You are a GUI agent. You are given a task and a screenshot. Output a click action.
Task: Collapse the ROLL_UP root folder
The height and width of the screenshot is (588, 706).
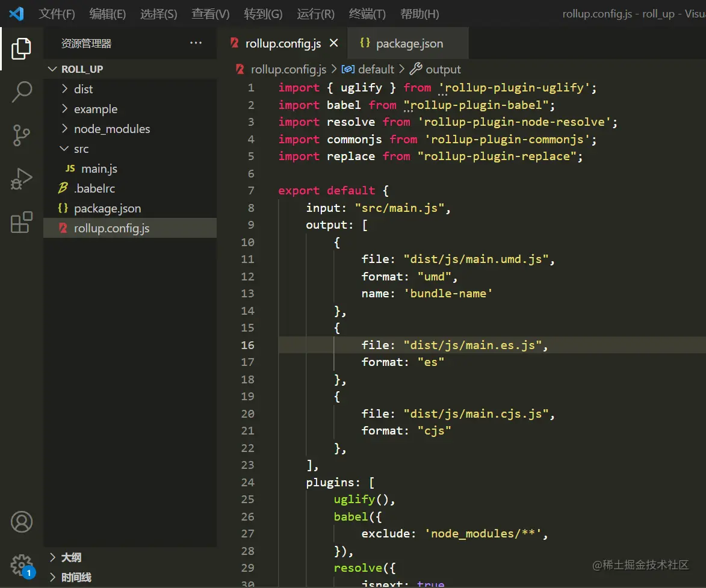[x=52, y=69]
